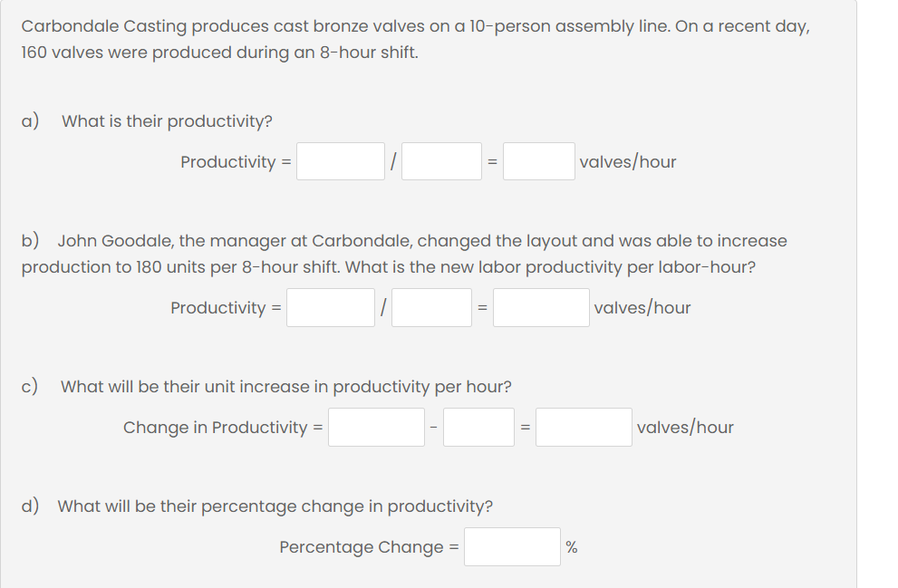Click the numerator field in part a

tap(340, 161)
